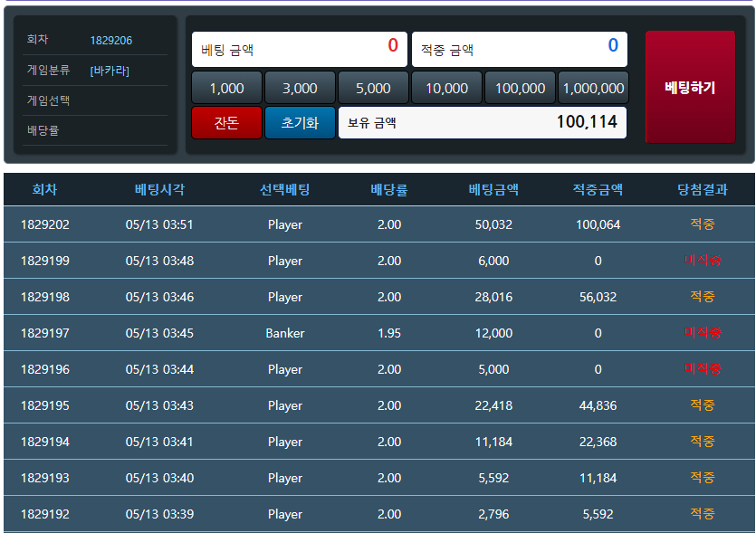The image size is (756, 533).
Task: Reset the bet with 초기화 button
Action: pos(300,122)
